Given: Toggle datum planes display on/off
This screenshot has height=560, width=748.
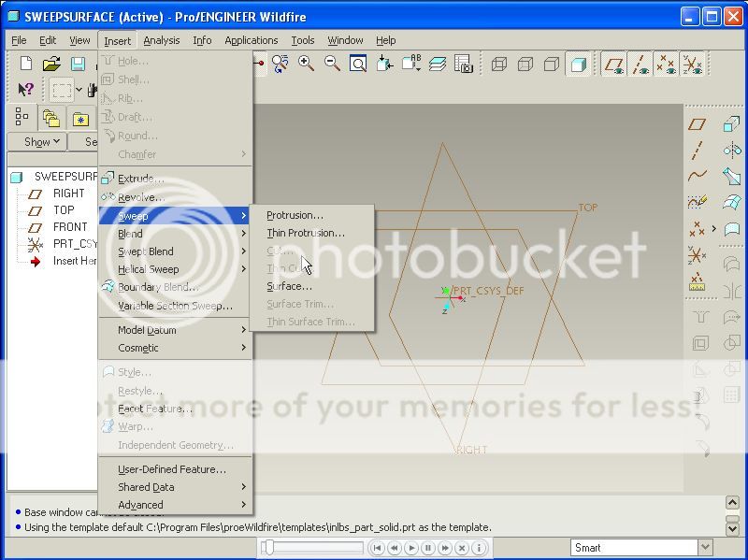Looking at the screenshot, I should tap(613, 65).
